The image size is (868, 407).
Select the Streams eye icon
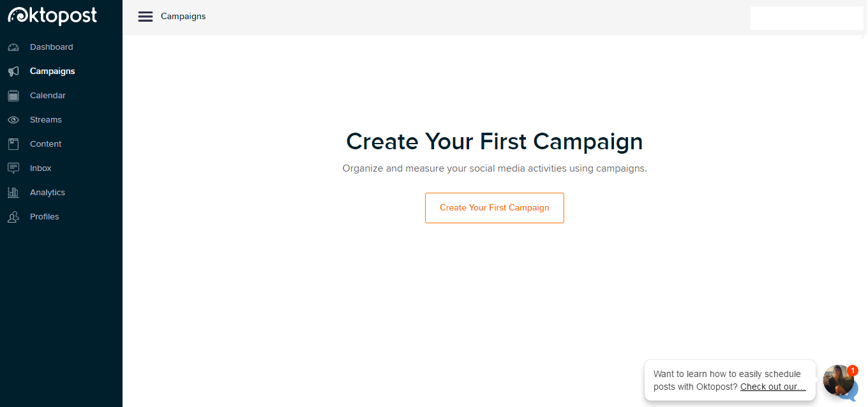(13, 120)
